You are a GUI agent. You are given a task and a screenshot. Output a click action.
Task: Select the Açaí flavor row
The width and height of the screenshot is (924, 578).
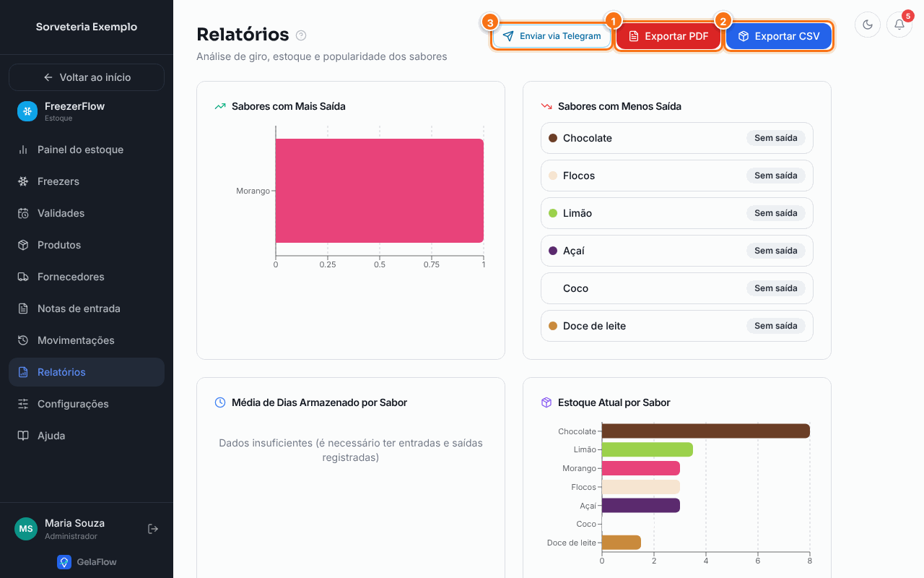[x=677, y=251]
